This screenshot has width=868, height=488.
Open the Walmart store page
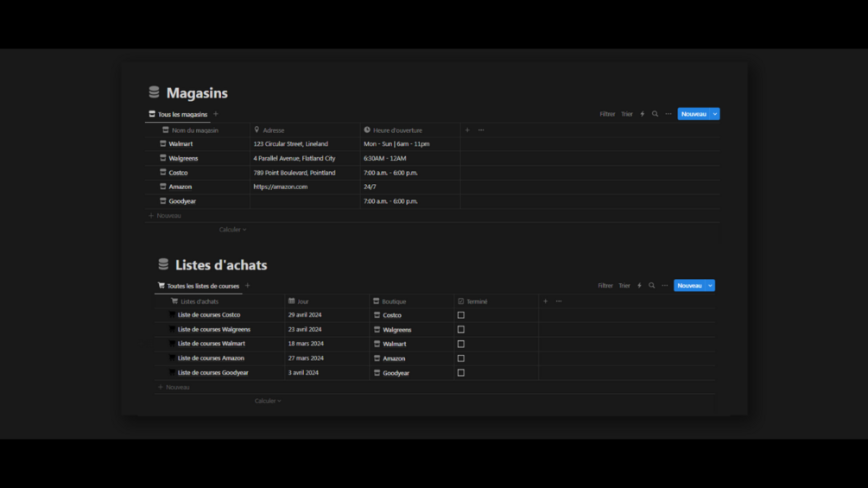click(181, 144)
